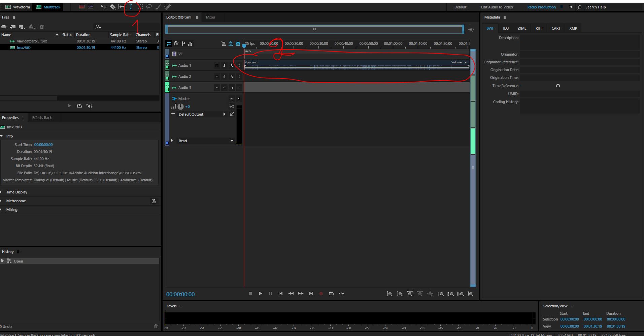Screen dimensions: 644x336
Task: Click the Stop transport button
Action: pos(250,294)
